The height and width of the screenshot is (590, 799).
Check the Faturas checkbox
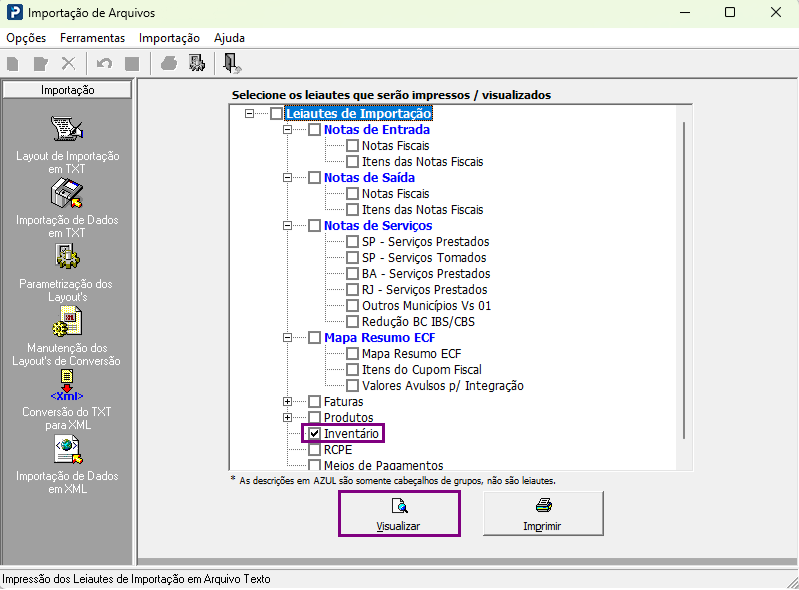tap(314, 401)
